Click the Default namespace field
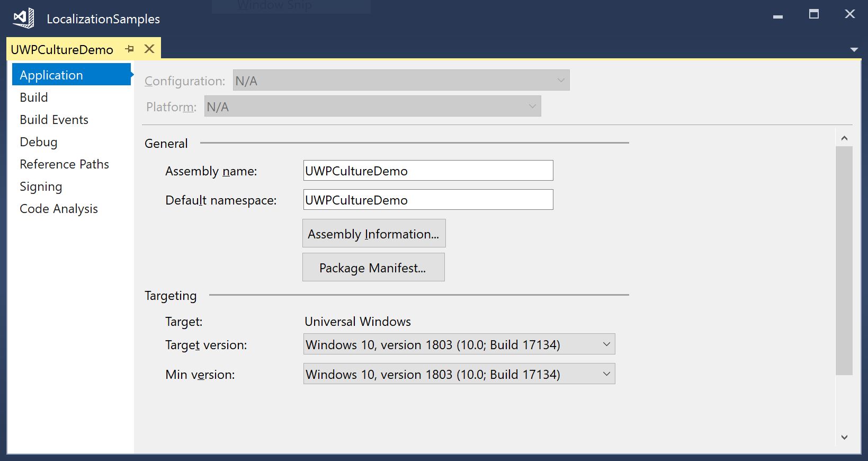This screenshot has height=461, width=868. 428,200
